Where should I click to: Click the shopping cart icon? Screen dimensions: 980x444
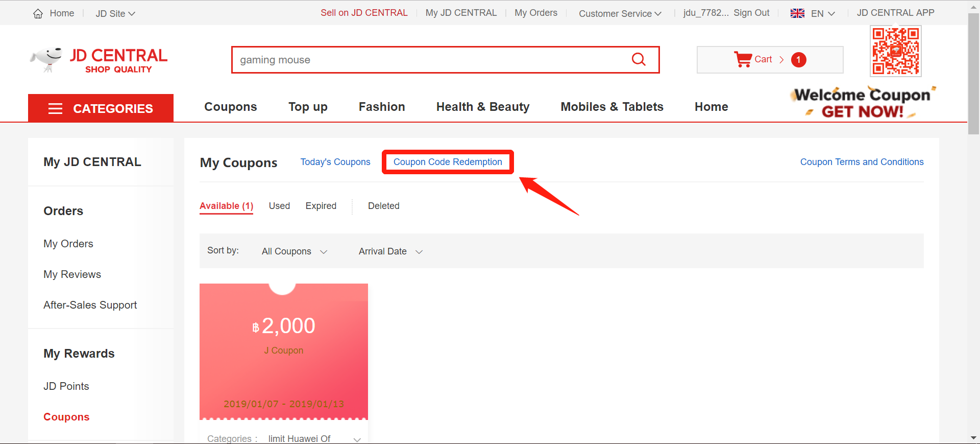click(x=743, y=59)
